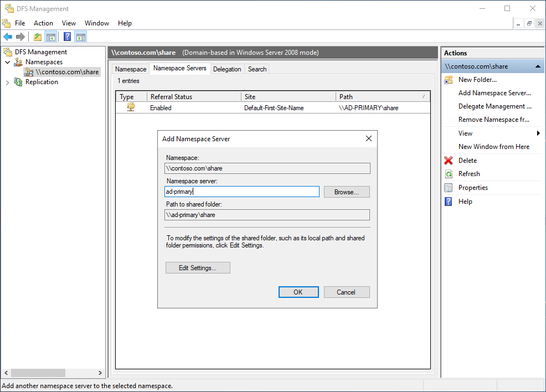
Task: Click the Help question mark icon in Actions
Action: coord(449,202)
